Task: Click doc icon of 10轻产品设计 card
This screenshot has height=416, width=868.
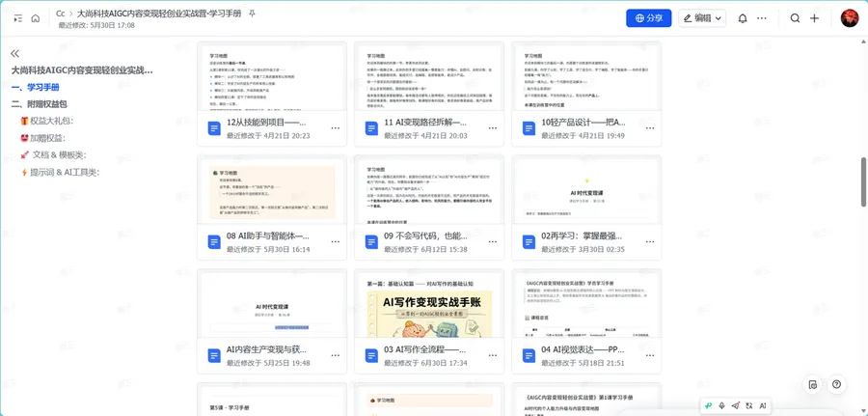Action: [529, 128]
